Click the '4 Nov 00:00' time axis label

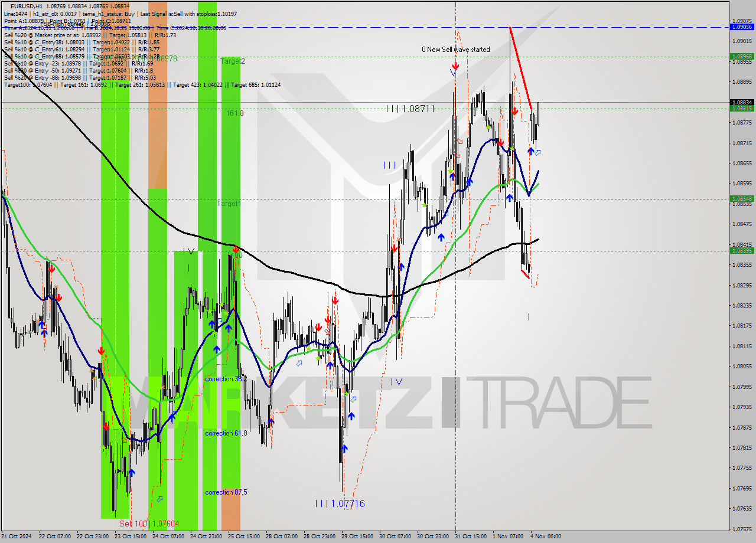pos(546,537)
